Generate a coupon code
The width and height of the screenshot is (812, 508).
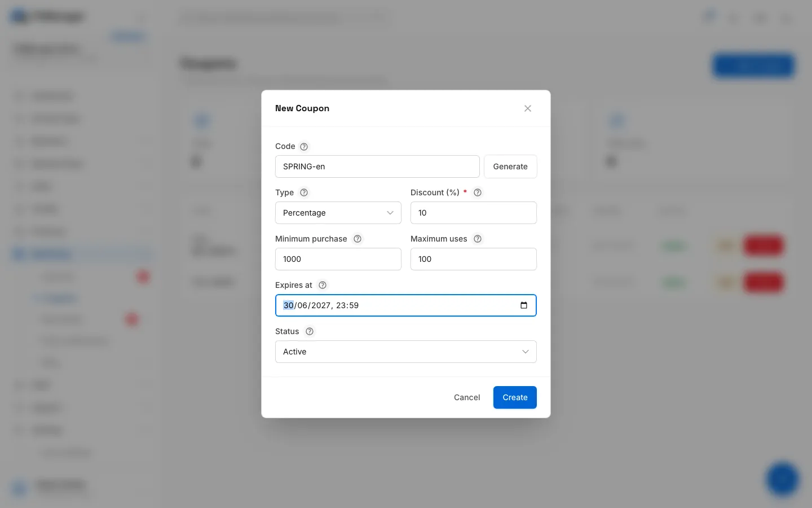[510, 167]
